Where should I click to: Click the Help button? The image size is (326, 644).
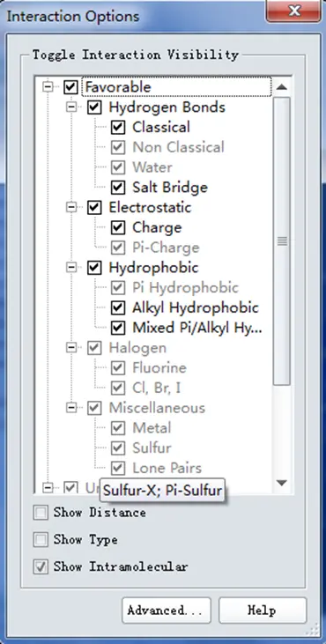[x=263, y=611]
